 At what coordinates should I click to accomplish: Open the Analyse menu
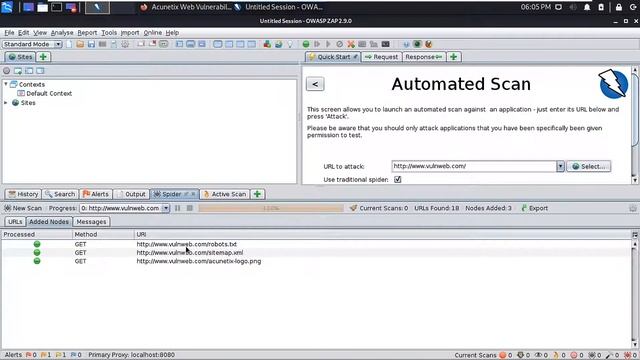point(62,33)
